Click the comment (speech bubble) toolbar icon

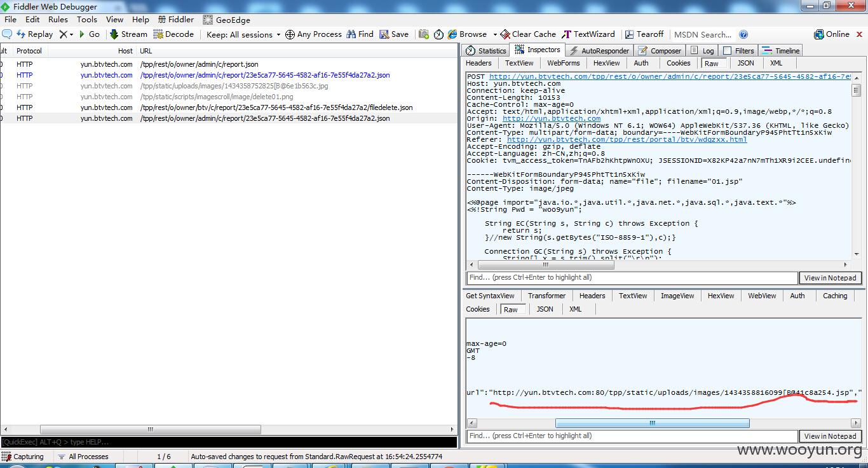[x=7, y=34]
